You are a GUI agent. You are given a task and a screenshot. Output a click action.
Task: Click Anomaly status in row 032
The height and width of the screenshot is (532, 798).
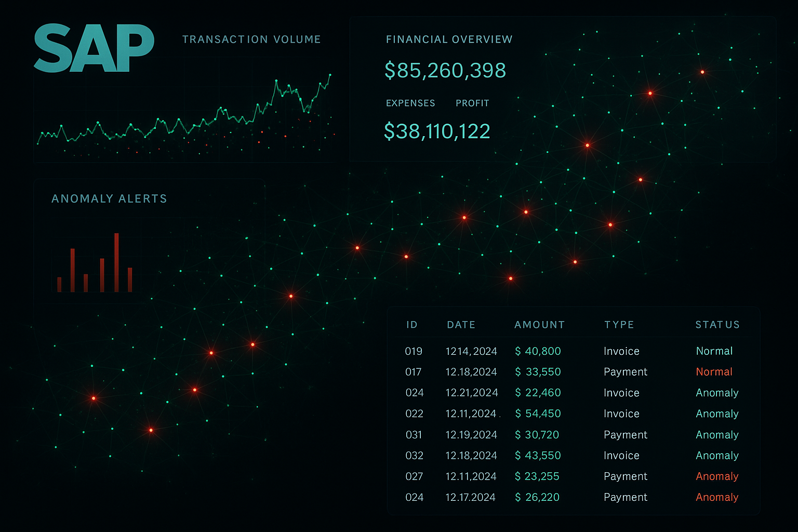717,456
